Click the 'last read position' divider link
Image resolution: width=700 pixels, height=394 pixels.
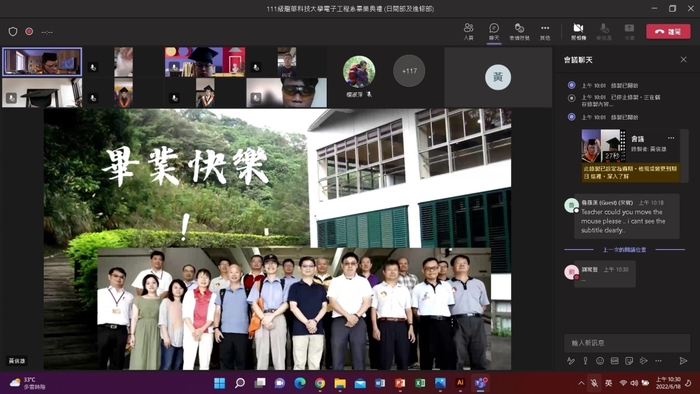(625, 249)
